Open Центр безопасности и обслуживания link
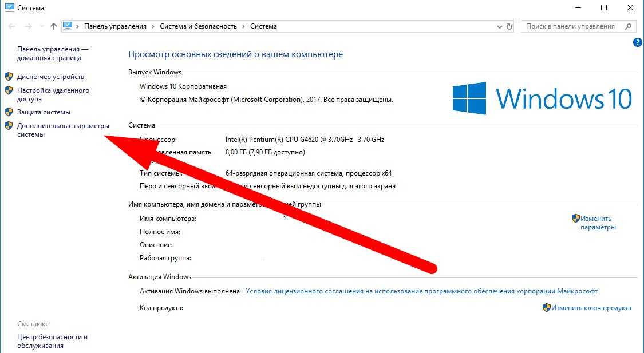Screen dimensions: 644x353 [52, 341]
